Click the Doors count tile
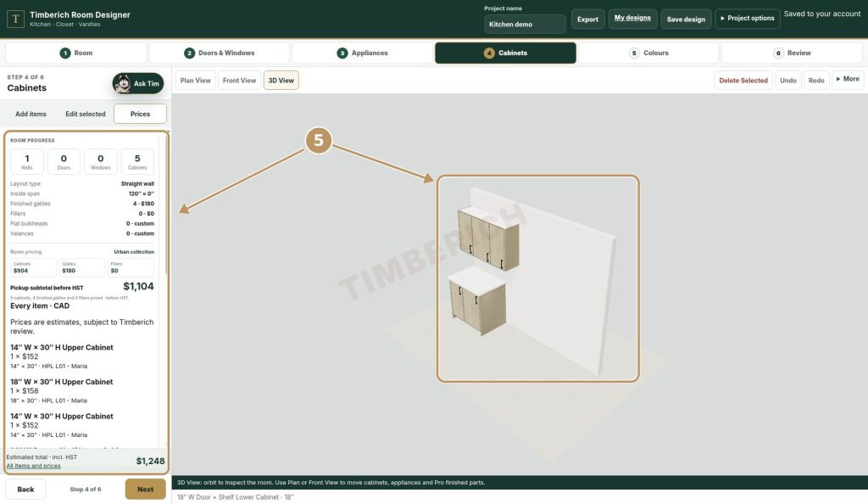The width and height of the screenshot is (868, 504). coord(64,162)
